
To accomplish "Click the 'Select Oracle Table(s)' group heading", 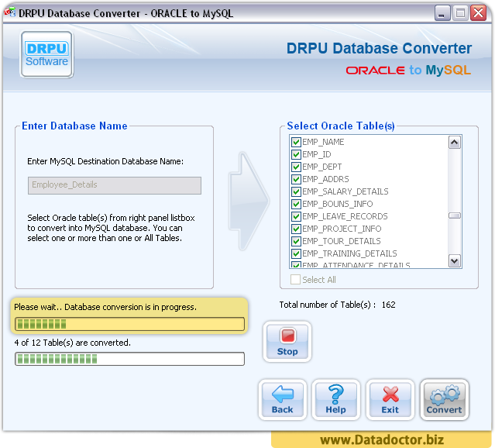I will (341, 126).
